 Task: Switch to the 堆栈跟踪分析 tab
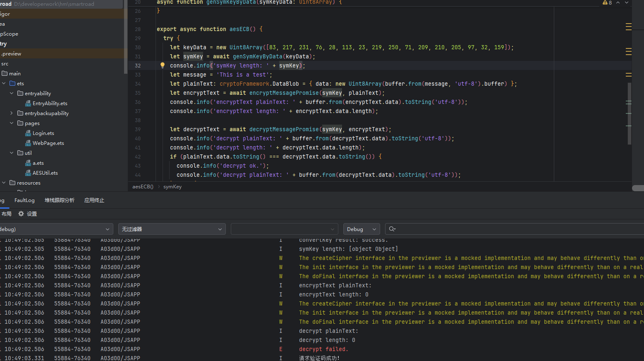pos(60,200)
